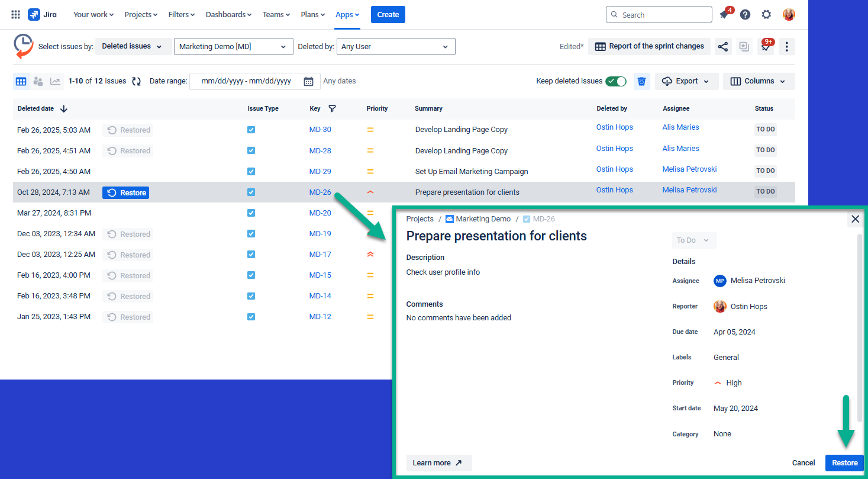Click the filter icon on the Key column
868x479 pixels.
(x=332, y=109)
